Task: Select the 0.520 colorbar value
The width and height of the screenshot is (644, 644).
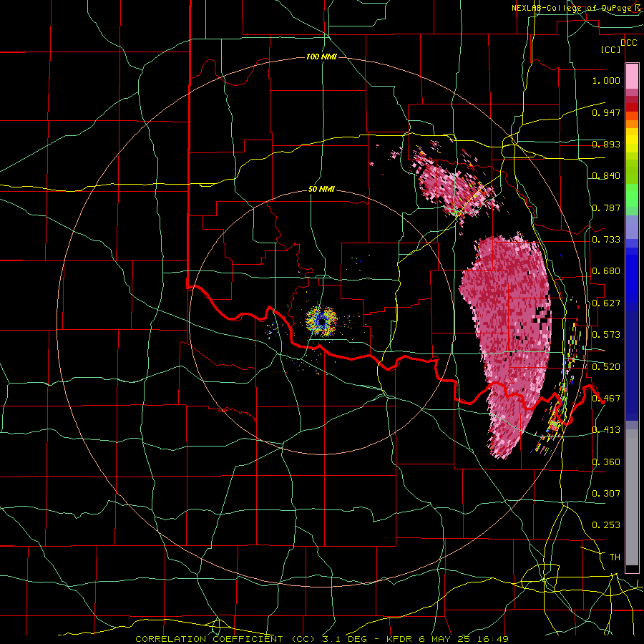Action: 606,367
